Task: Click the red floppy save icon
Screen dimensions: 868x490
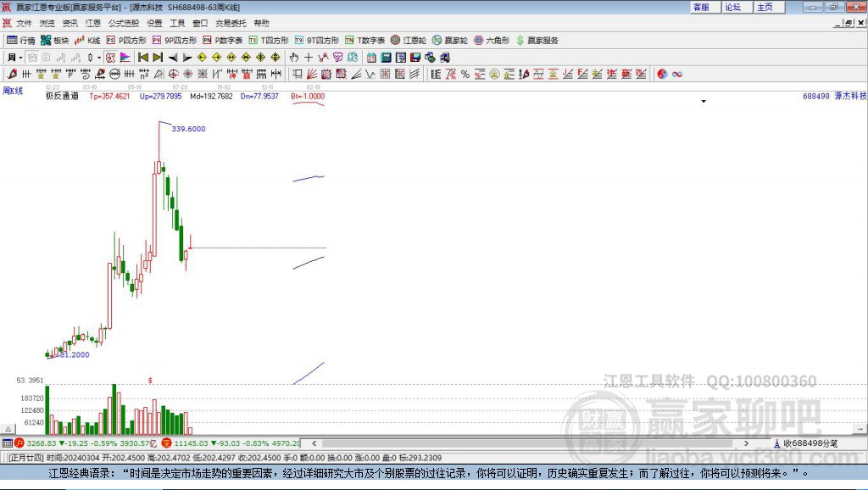Action: coord(415,58)
